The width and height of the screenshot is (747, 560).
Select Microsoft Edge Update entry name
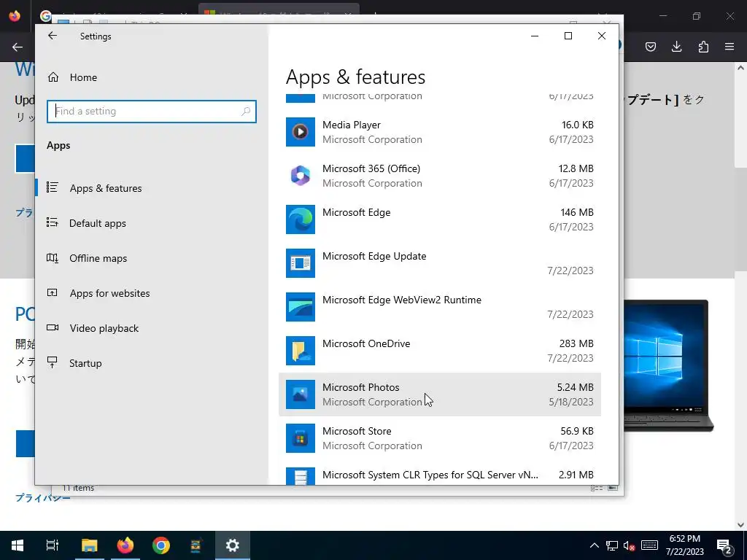tap(374, 256)
